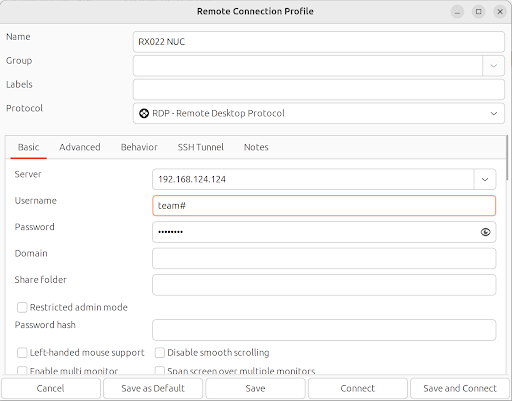
Task: Select the SSH Tunnel tab
Action: point(200,147)
